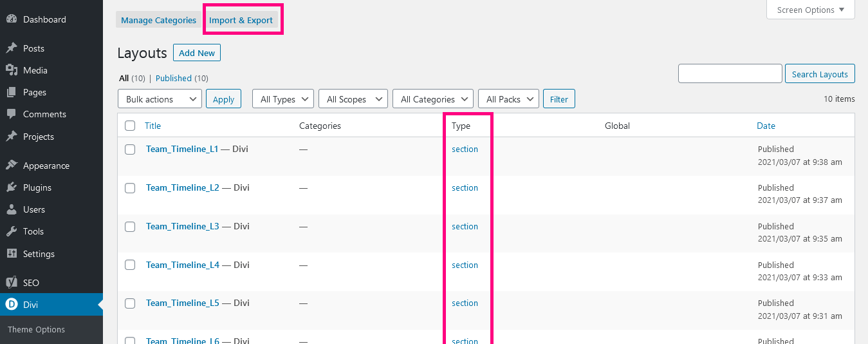
Task: Click the Filter button
Action: click(x=559, y=99)
